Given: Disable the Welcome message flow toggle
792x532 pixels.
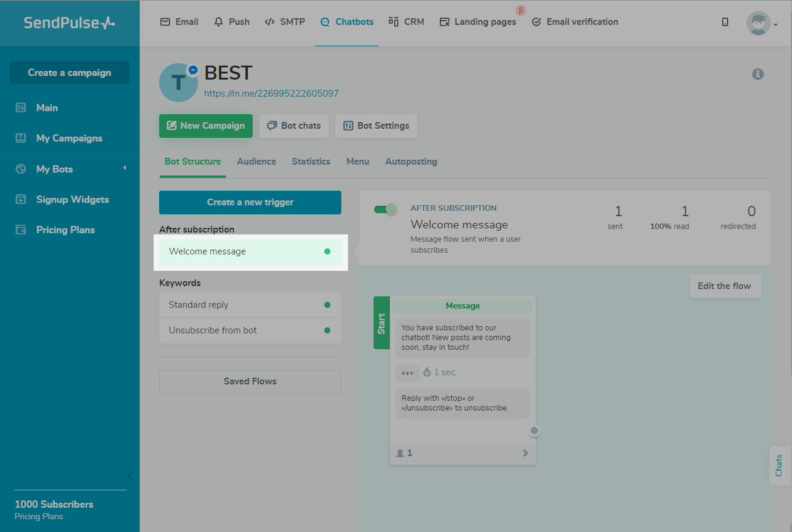Looking at the screenshot, I should [385, 210].
